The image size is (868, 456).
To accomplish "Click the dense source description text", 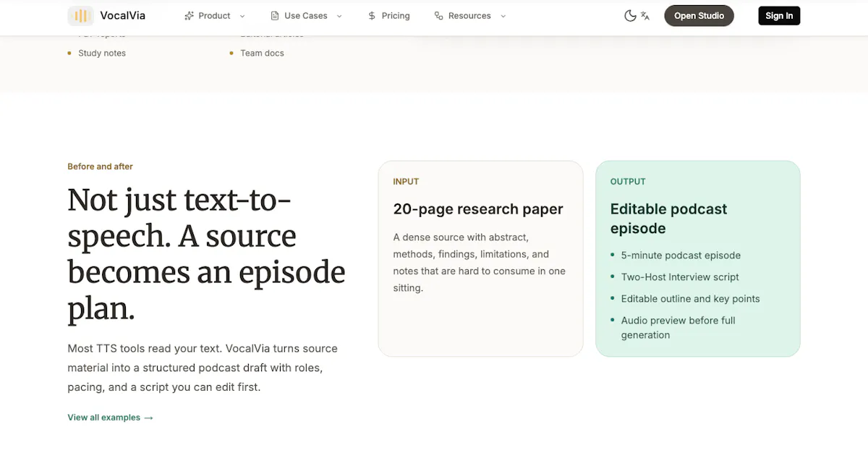I will tap(480, 263).
